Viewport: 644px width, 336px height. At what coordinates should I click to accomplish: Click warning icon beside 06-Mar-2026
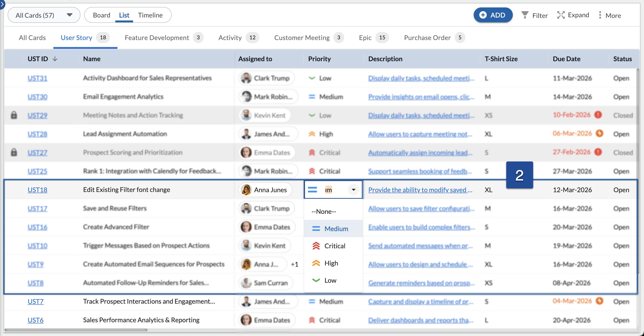point(599,133)
